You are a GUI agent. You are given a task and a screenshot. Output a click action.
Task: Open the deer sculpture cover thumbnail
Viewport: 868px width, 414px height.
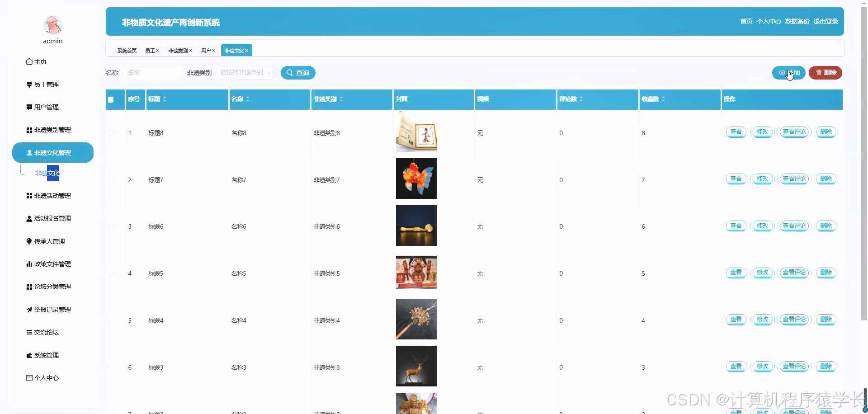[x=416, y=366]
